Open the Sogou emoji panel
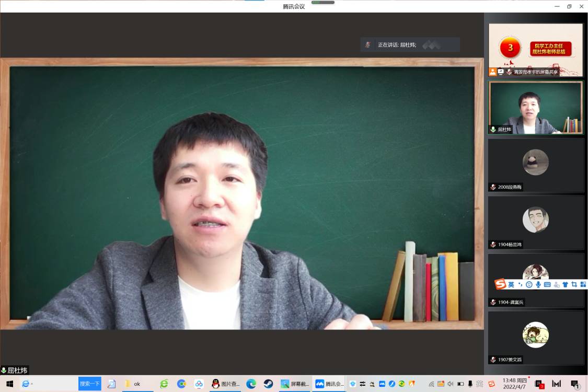 pos(529,284)
